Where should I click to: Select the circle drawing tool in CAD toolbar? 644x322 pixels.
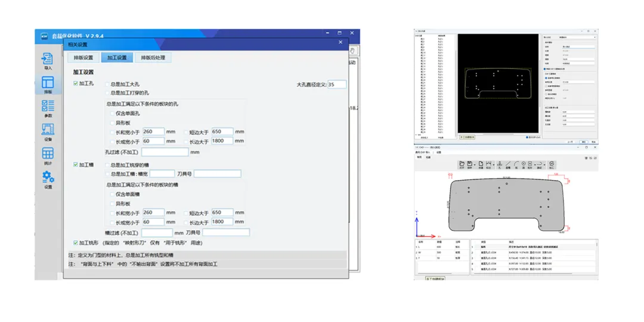(524, 164)
